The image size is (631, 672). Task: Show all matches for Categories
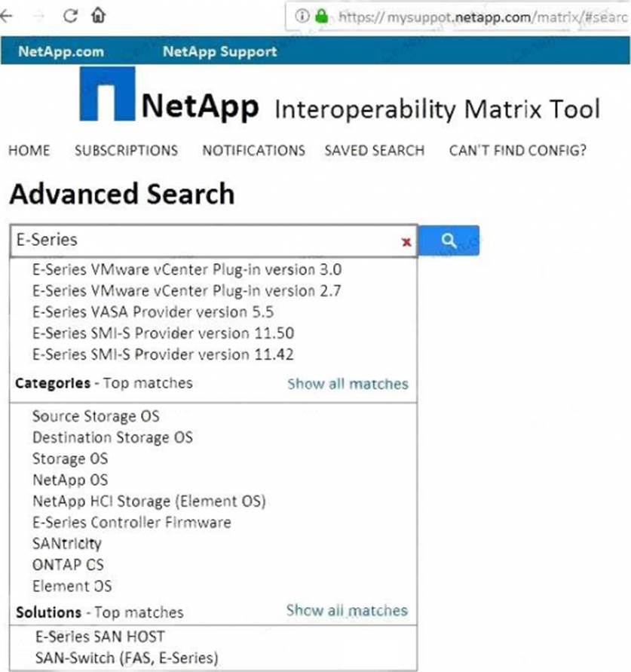click(x=348, y=384)
